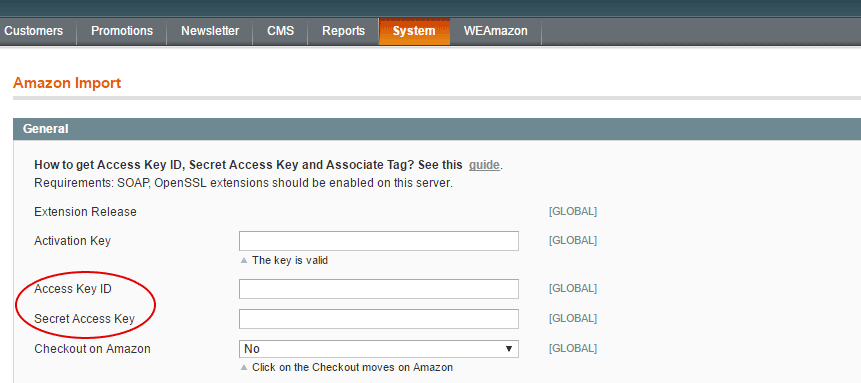Click [GLOBAL] scope label beside Access Key ID
861x383 pixels.
pos(573,288)
